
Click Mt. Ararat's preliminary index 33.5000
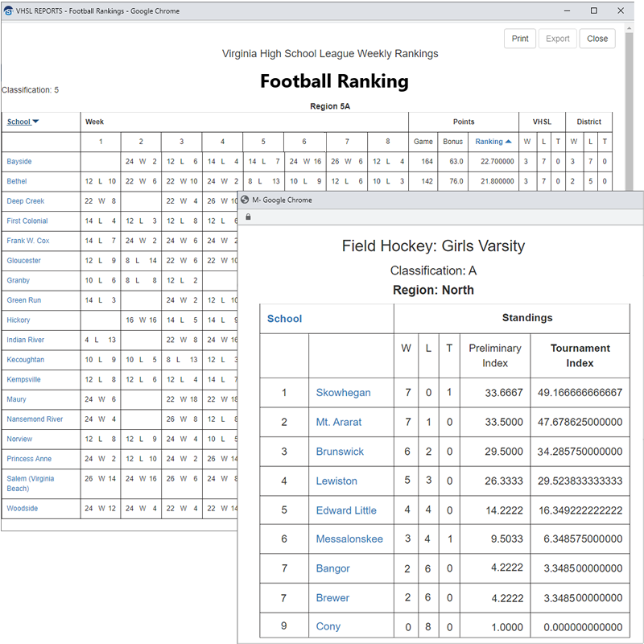click(504, 422)
